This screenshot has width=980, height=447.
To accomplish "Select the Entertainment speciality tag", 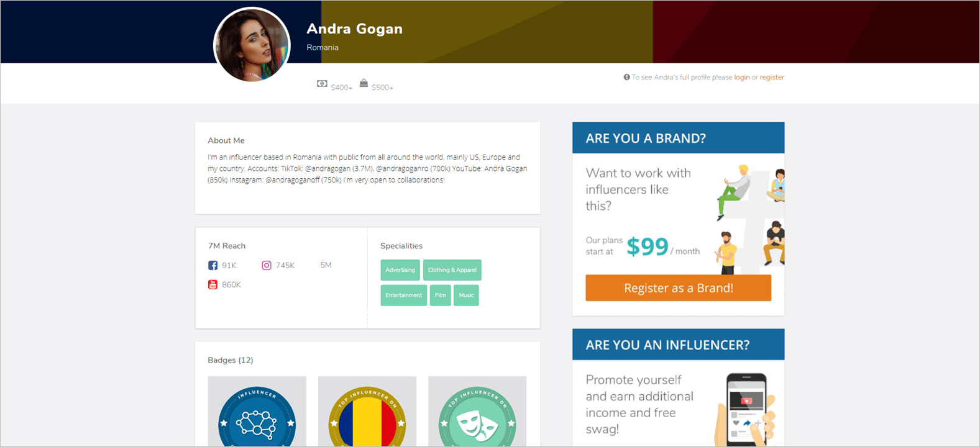I will [x=404, y=296].
